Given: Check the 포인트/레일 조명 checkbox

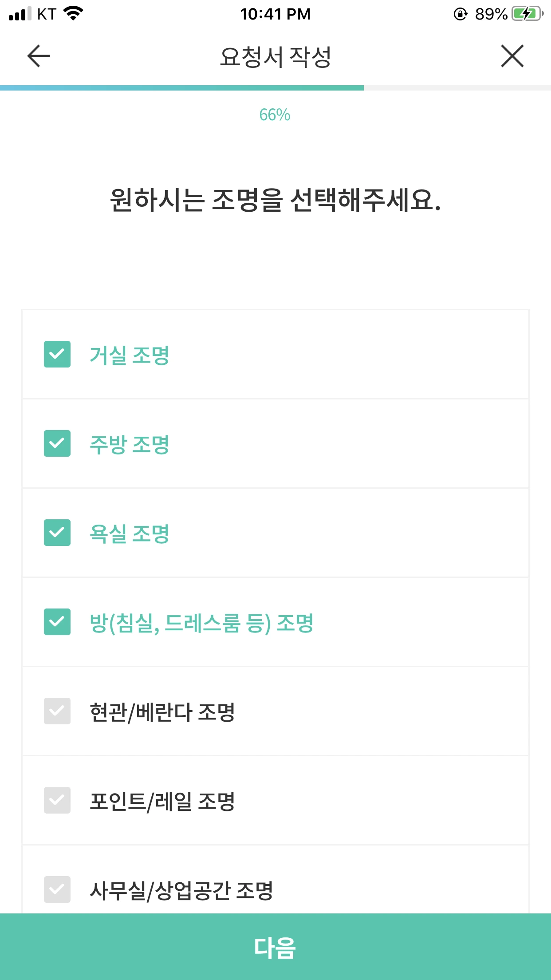Looking at the screenshot, I should point(57,800).
